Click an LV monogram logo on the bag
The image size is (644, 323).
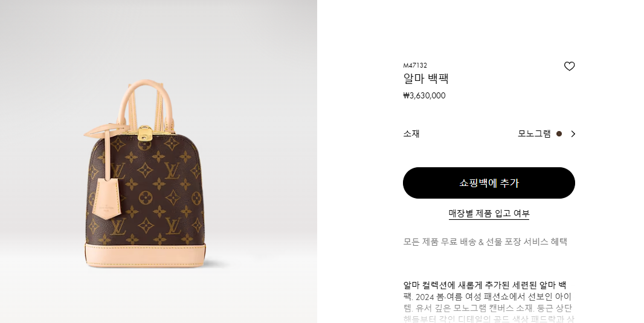coord(173,170)
